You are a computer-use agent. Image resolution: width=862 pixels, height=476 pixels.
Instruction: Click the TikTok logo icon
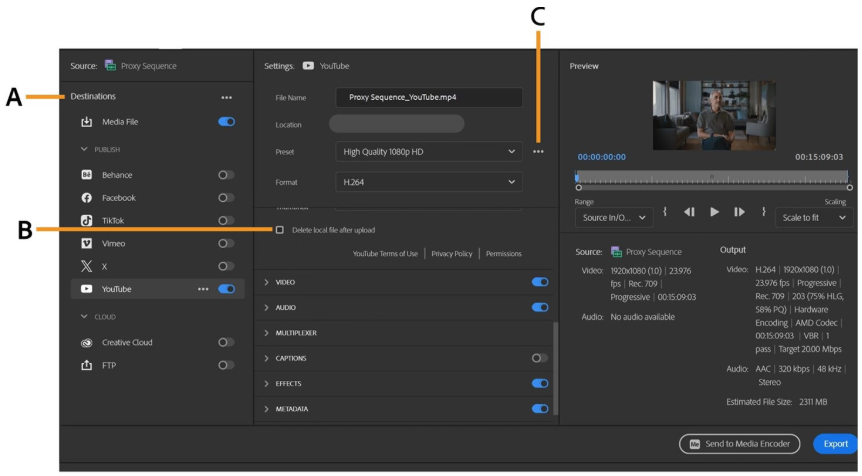coord(87,220)
